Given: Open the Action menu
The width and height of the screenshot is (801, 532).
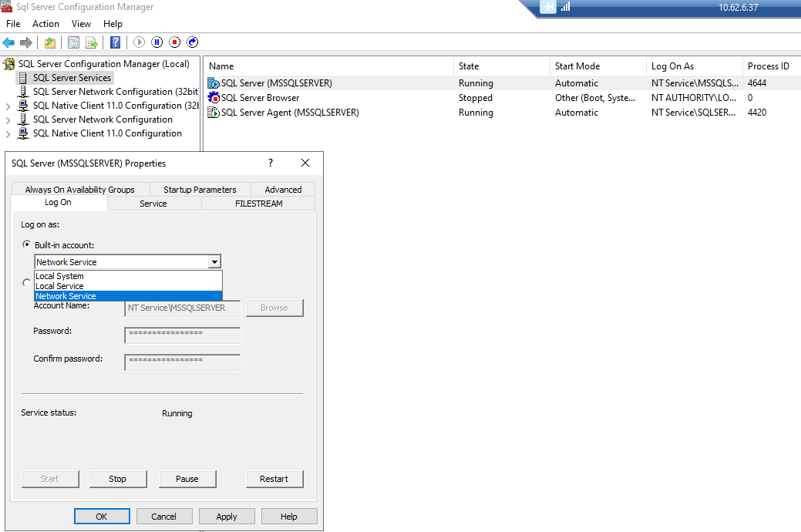Looking at the screenshot, I should pyautogui.click(x=45, y=23).
